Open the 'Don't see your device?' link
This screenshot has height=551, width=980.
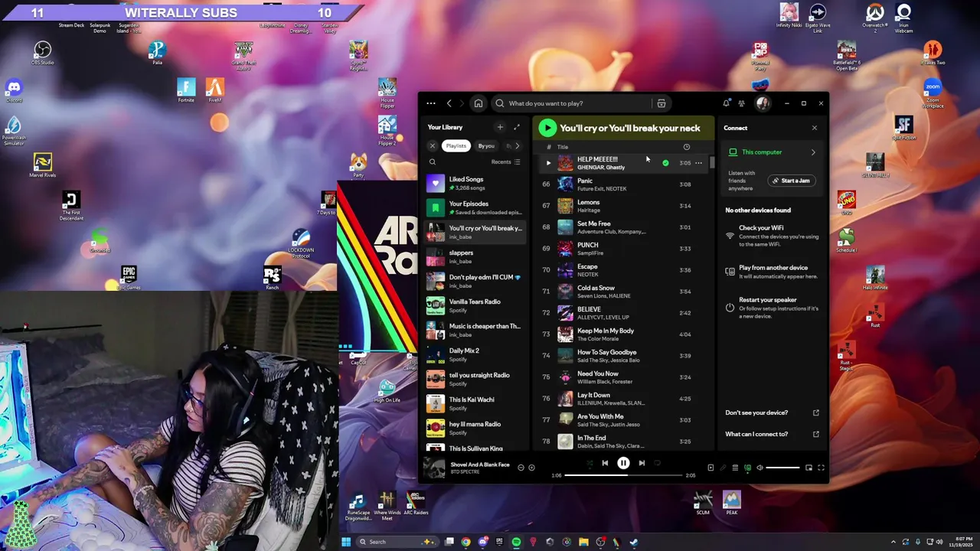(772, 412)
